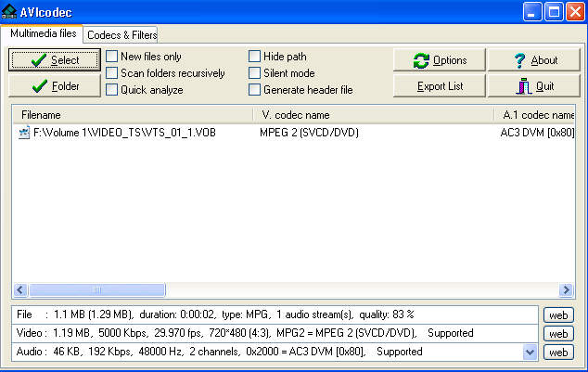Toggle Generate header file checkbox
588x372 pixels.
tap(254, 90)
